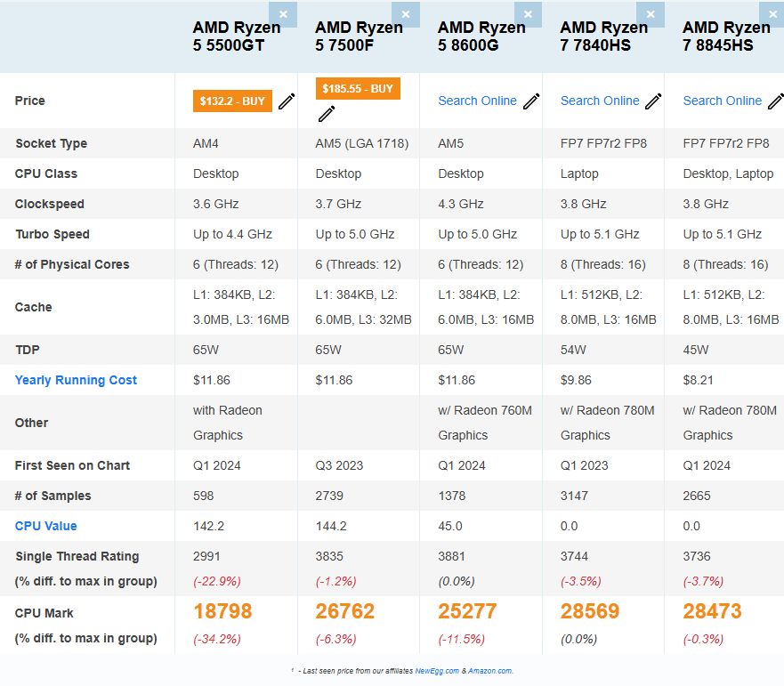Search Online price for Ryzen 7 8845HS
Image resolution: width=784 pixels, height=686 pixels.
click(723, 101)
